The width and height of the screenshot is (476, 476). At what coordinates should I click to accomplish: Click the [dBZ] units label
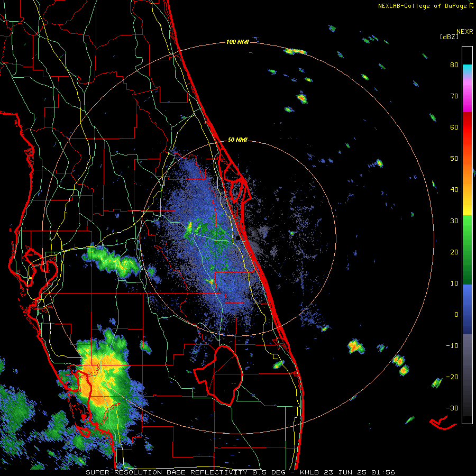[449, 36]
